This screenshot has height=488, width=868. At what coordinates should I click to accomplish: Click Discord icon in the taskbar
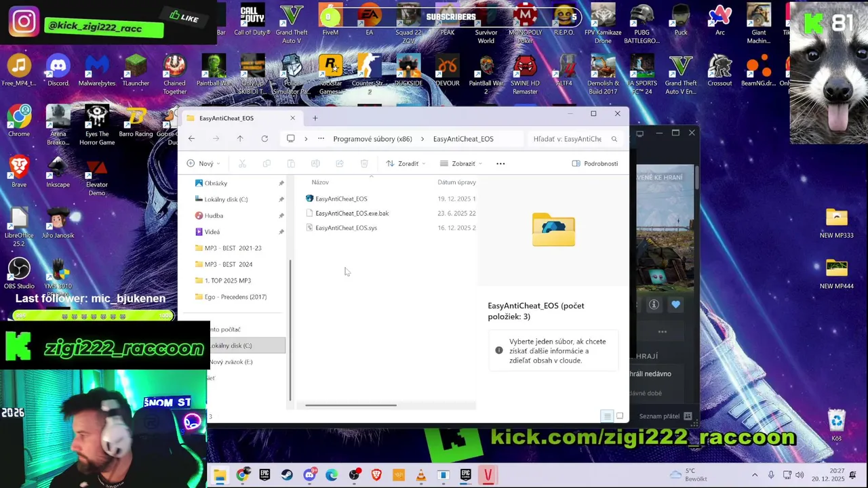pos(310,475)
